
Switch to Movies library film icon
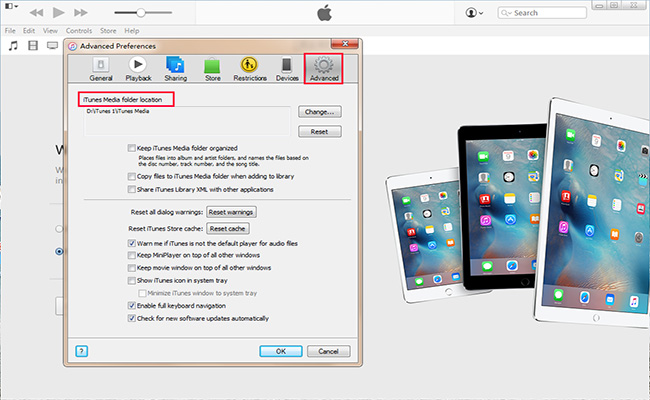(33, 45)
